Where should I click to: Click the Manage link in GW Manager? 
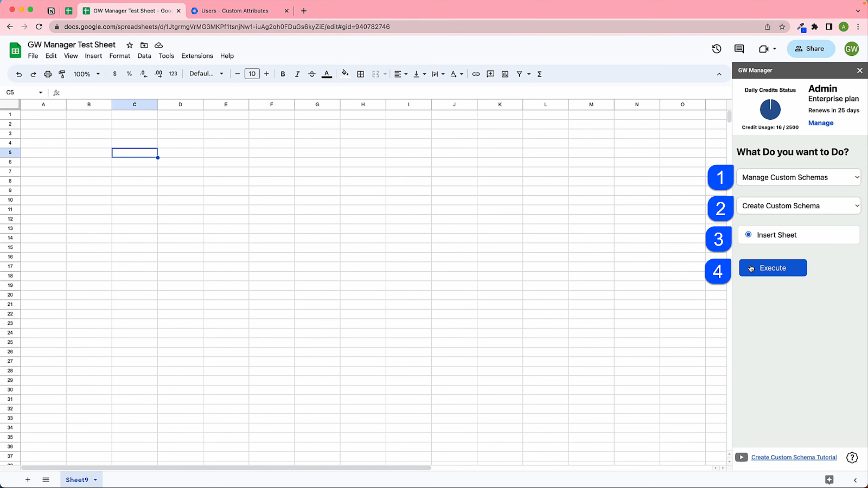[820, 123]
